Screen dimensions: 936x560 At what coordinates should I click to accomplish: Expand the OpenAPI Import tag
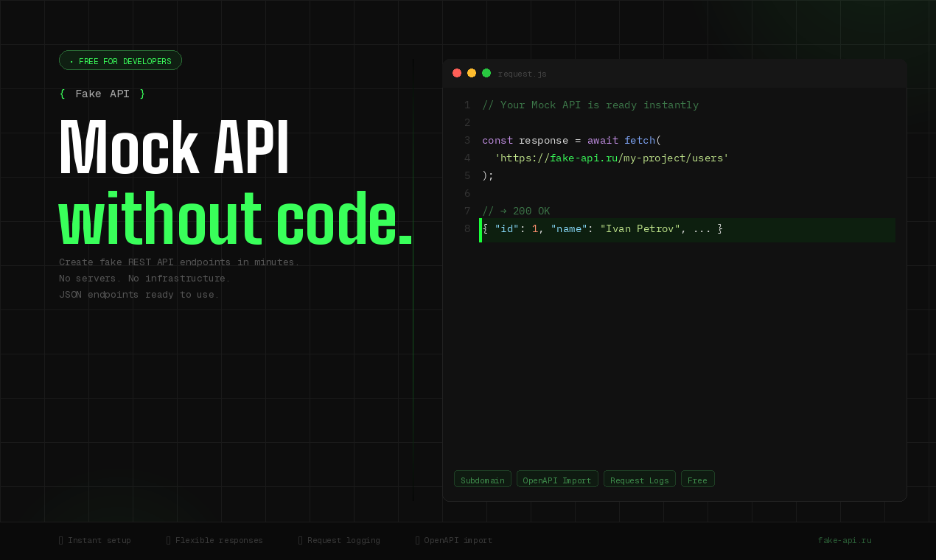(557, 479)
